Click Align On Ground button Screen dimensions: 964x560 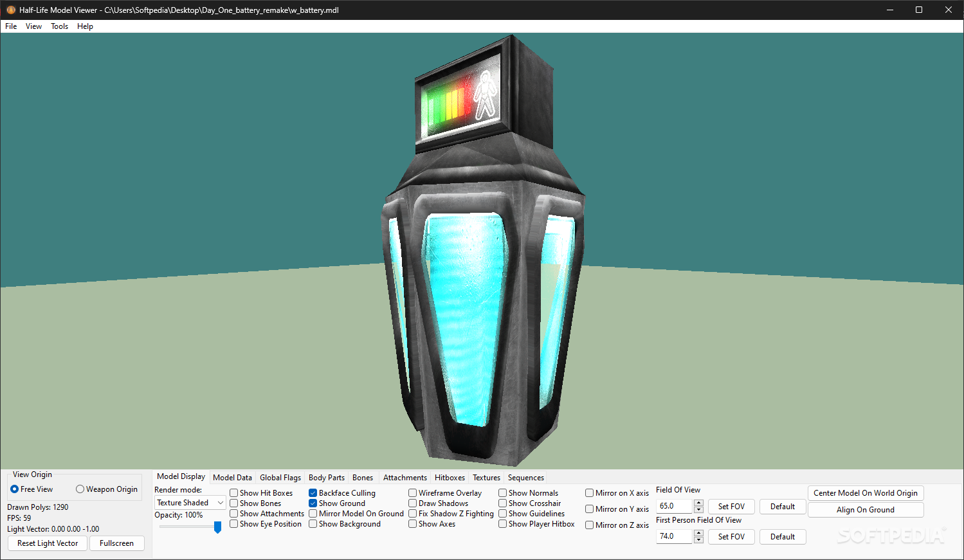pyautogui.click(x=866, y=509)
